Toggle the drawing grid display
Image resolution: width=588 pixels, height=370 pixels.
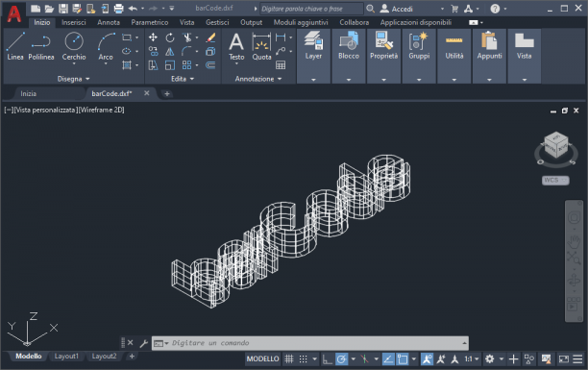[x=289, y=359]
